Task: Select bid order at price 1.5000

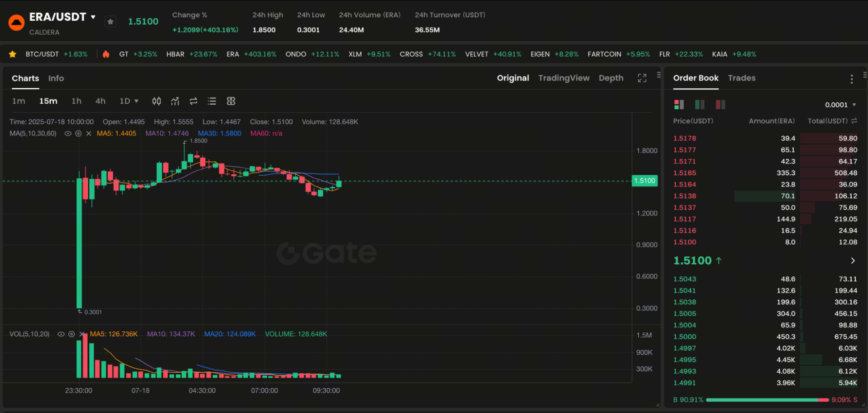Action: pos(765,337)
